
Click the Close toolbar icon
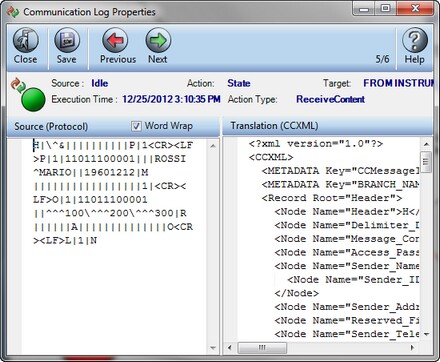point(26,40)
